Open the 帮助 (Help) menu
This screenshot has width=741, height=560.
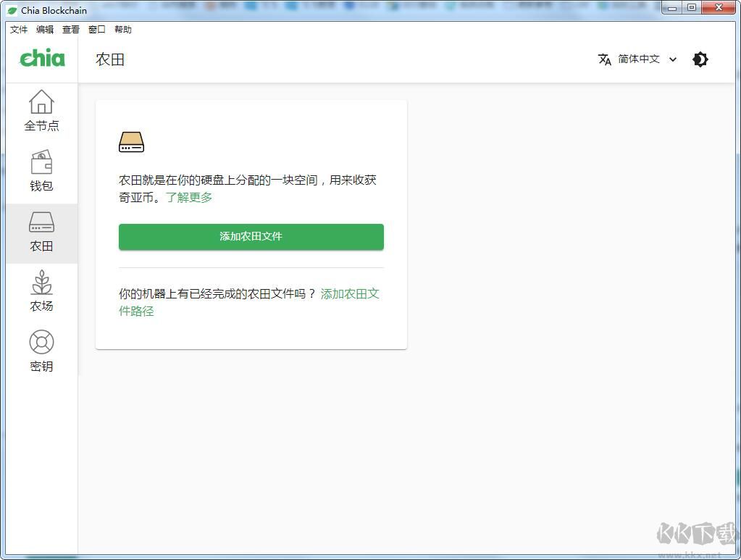click(122, 30)
